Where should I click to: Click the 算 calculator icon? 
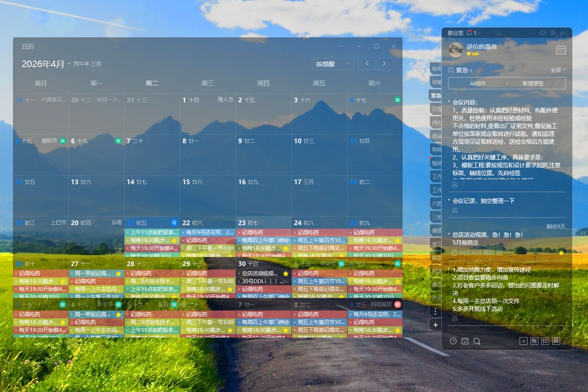[556, 341]
